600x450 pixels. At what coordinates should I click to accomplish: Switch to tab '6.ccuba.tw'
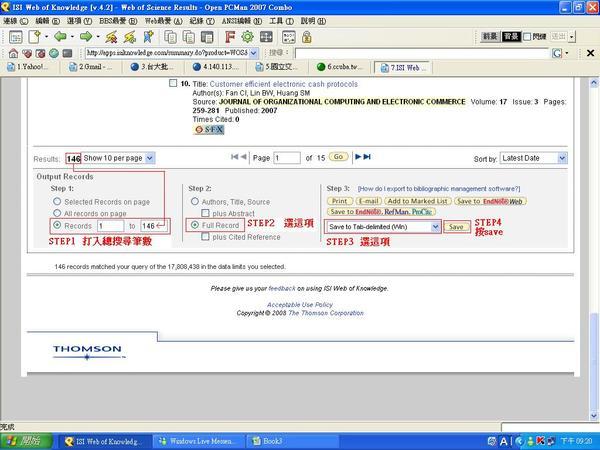click(341, 67)
